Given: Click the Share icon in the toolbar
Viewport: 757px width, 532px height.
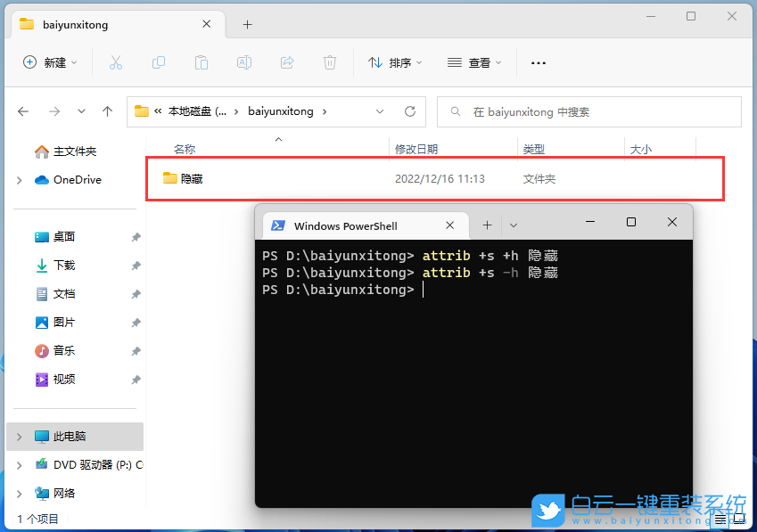Looking at the screenshot, I should (286, 62).
